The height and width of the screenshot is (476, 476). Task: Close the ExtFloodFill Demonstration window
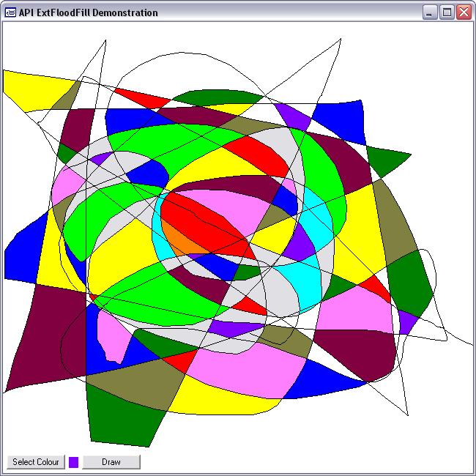point(463,12)
